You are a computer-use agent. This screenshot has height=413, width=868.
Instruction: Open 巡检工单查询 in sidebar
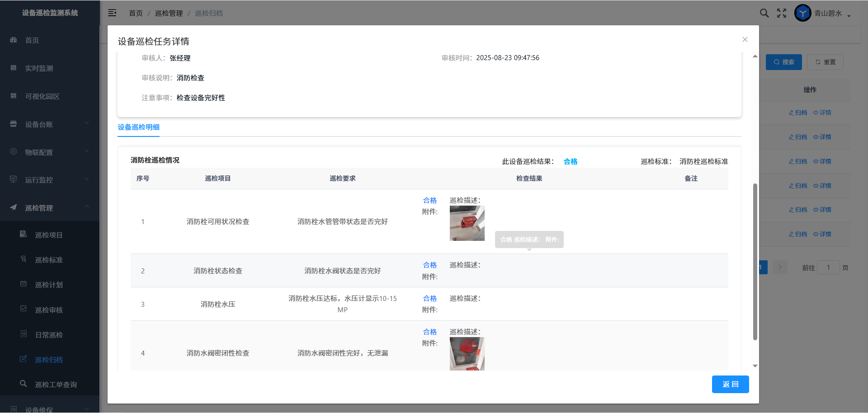click(x=56, y=385)
